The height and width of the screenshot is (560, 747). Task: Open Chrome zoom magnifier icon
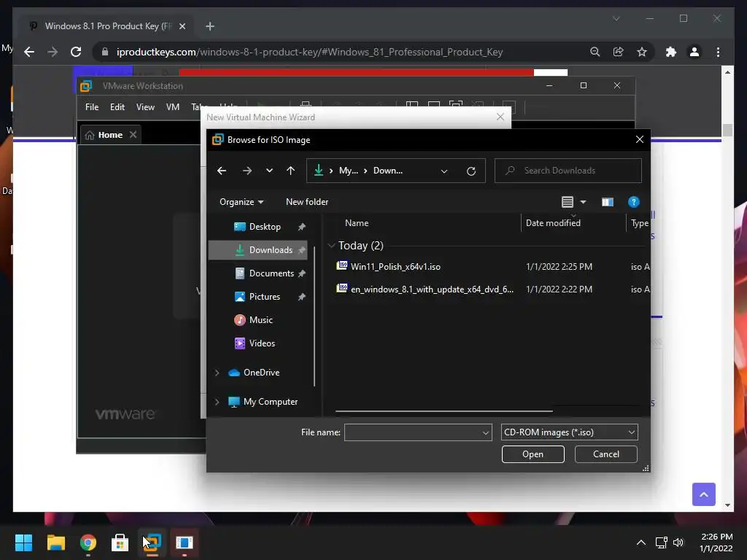coord(595,52)
